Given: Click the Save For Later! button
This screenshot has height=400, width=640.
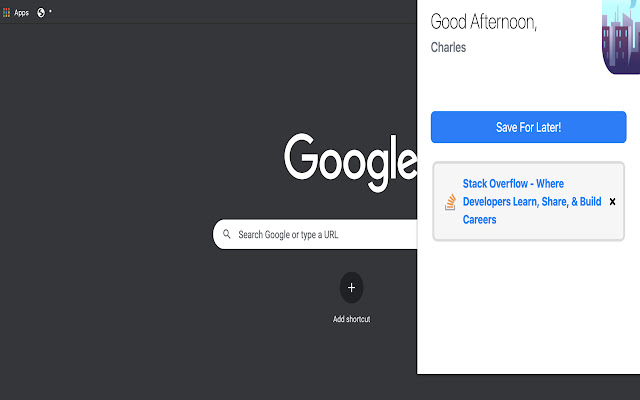Looking at the screenshot, I should coord(528,127).
